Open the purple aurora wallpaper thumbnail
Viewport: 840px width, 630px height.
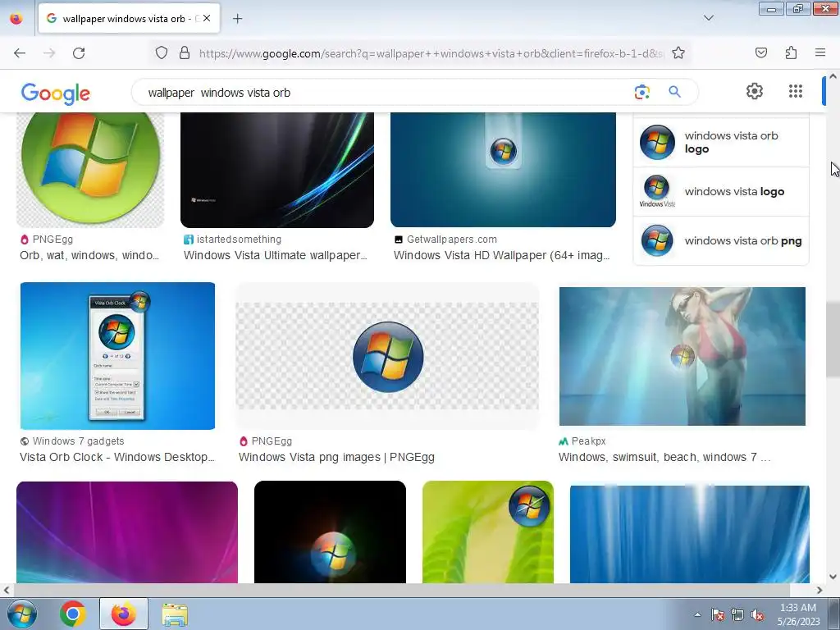pyautogui.click(x=127, y=532)
